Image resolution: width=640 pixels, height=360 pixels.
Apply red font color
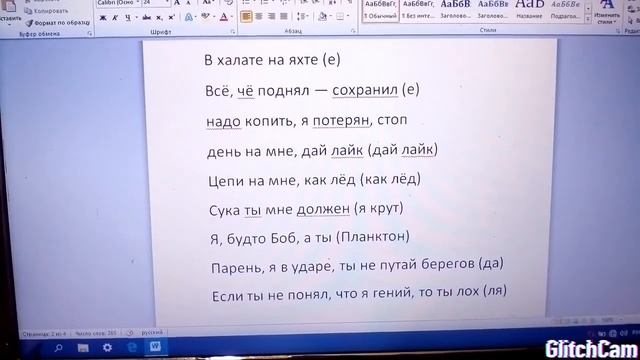(223, 17)
